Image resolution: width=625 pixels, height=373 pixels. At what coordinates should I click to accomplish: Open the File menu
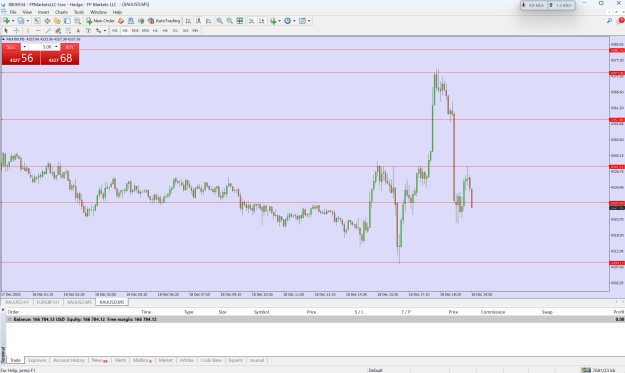13,12
